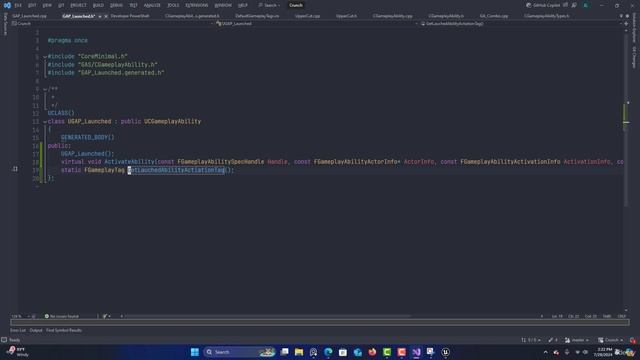Click the split editor icon above scrollbar
640x360 pixels.
pos(626,24)
